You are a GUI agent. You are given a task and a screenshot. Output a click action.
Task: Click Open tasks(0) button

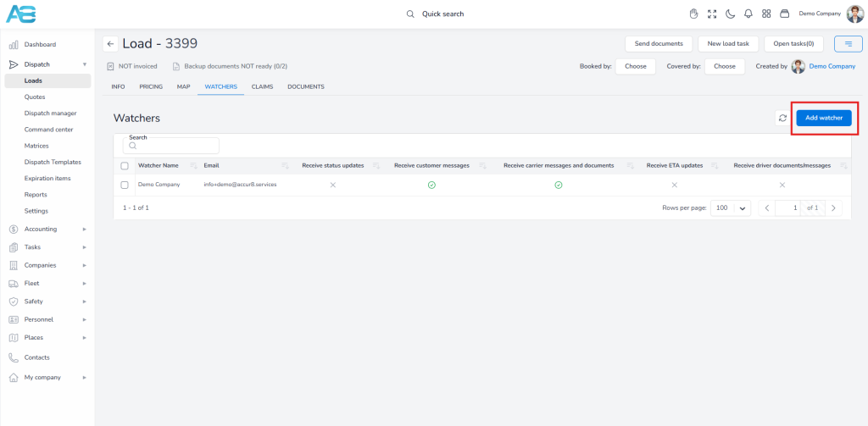click(793, 44)
